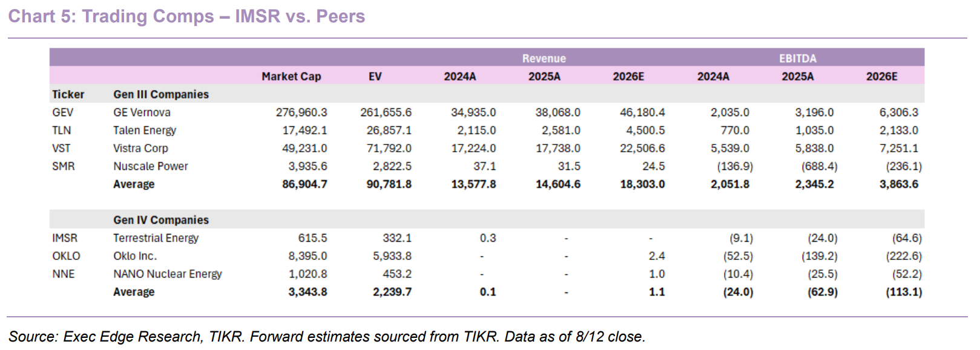
Task: Select GE Vernova's EV '261,655.6'
Action: tap(386, 112)
